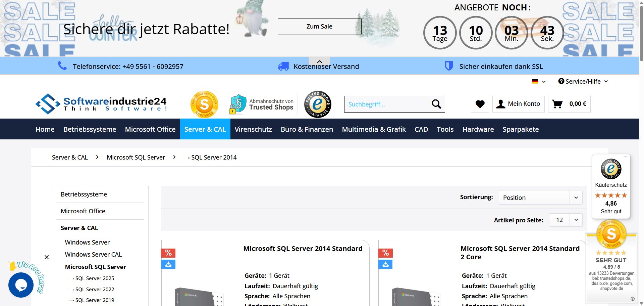The height and width of the screenshot is (306, 644).
Task: Open the wishlist heart icon
Action: pyautogui.click(x=480, y=104)
